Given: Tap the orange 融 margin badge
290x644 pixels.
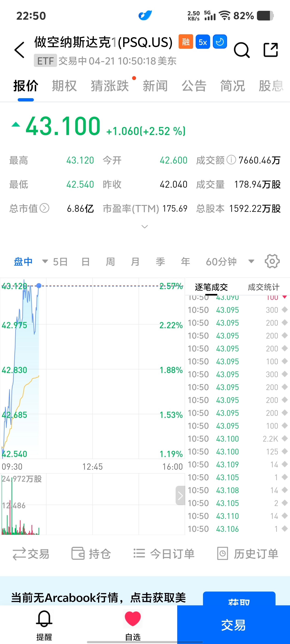Looking at the screenshot, I should coord(186,42).
